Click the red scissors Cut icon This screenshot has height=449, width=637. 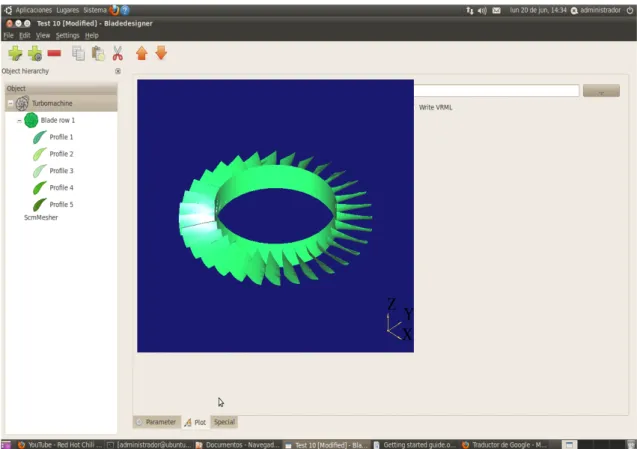tap(117, 53)
